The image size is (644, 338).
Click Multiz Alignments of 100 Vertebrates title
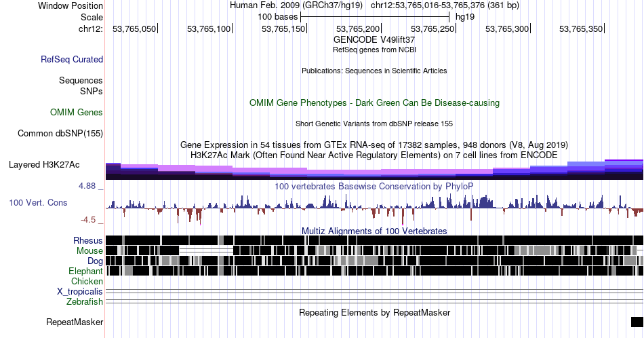tap(374, 231)
